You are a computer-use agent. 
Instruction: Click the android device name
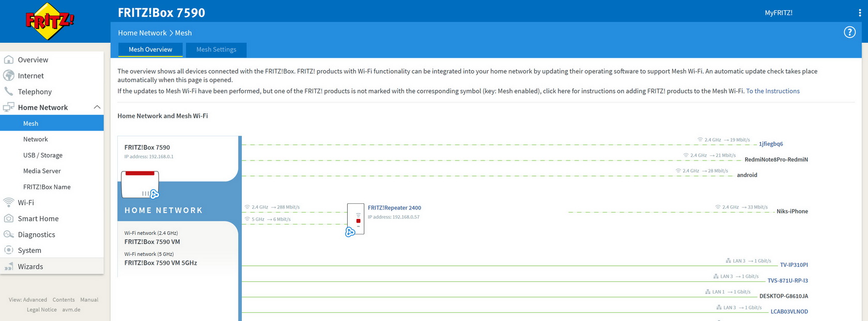click(747, 175)
